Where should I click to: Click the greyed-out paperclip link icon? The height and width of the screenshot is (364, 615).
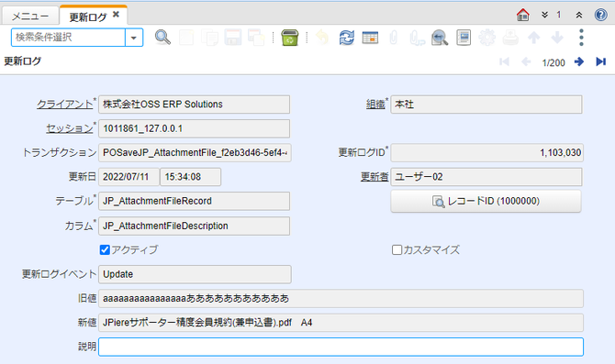(417, 38)
